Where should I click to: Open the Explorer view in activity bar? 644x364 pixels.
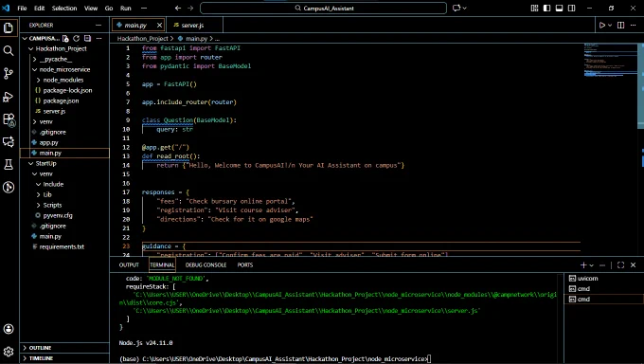tap(9, 28)
